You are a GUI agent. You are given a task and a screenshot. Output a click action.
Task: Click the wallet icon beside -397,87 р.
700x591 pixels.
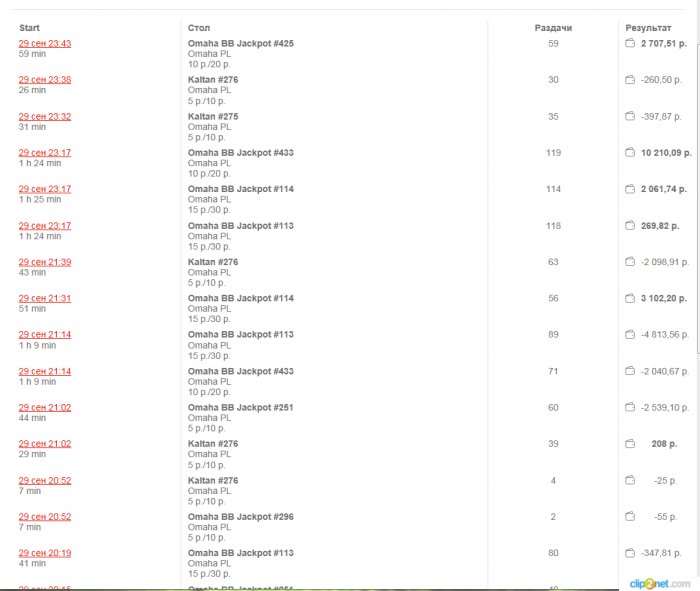[x=629, y=117]
